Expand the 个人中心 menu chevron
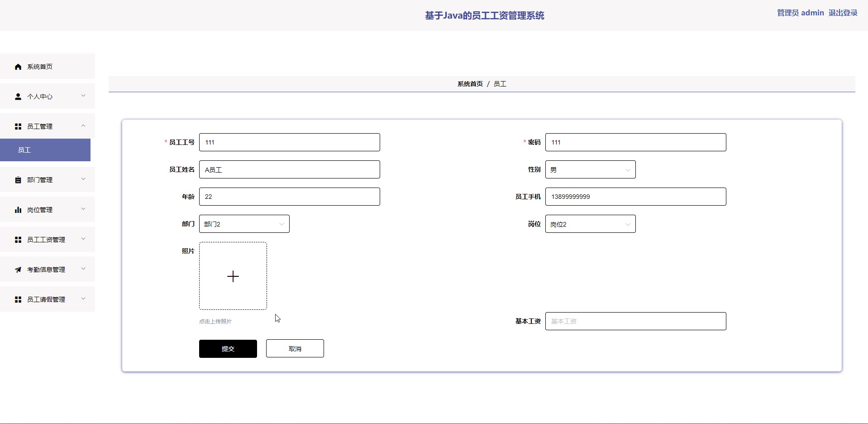Screen dimensions: 868x424 (x=83, y=96)
